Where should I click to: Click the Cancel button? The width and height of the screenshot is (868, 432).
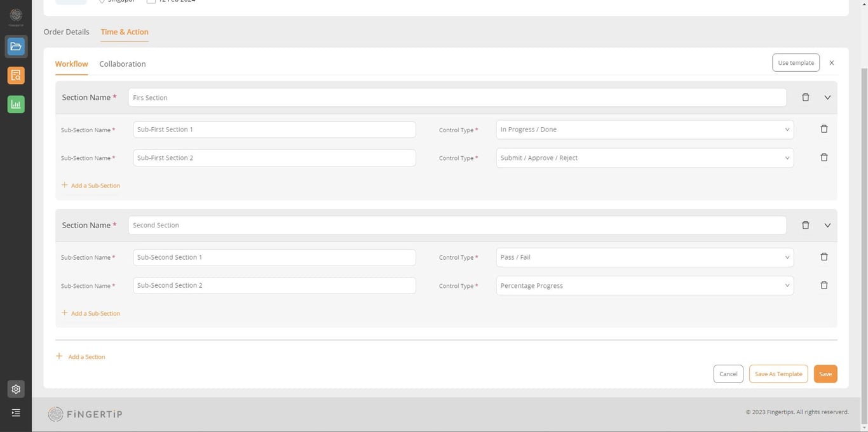[x=728, y=374]
